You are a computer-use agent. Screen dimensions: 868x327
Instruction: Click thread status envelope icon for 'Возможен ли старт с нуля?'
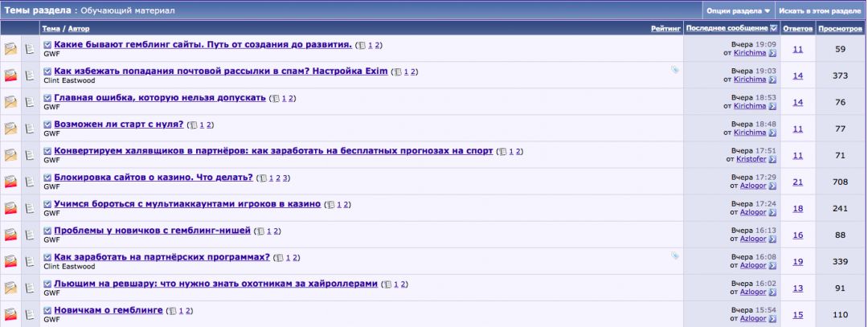tap(10, 129)
